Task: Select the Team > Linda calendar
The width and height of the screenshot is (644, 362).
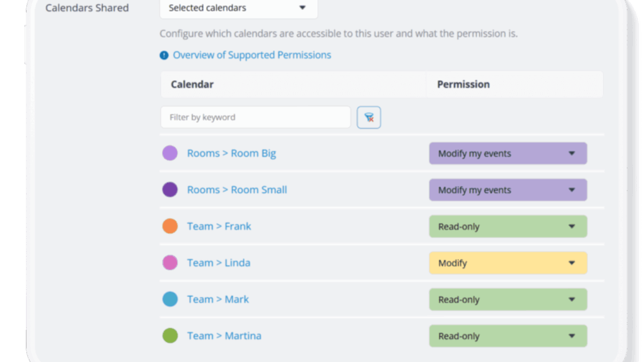Action: (x=218, y=262)
